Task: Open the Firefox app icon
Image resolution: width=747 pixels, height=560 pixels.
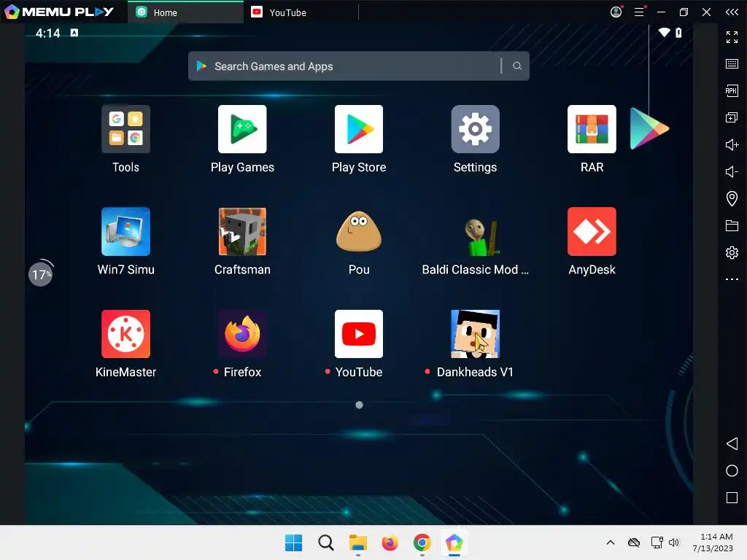Action: [242, 334]
